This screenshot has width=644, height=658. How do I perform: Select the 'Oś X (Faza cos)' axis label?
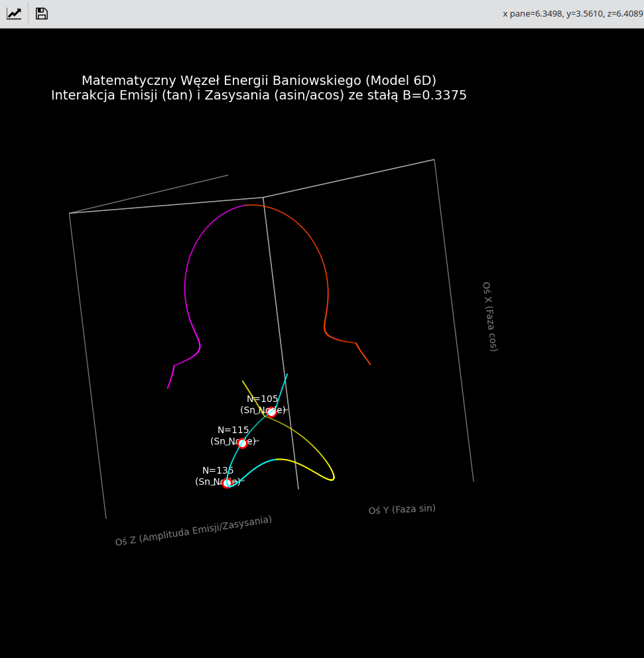[x=489, y=316]
